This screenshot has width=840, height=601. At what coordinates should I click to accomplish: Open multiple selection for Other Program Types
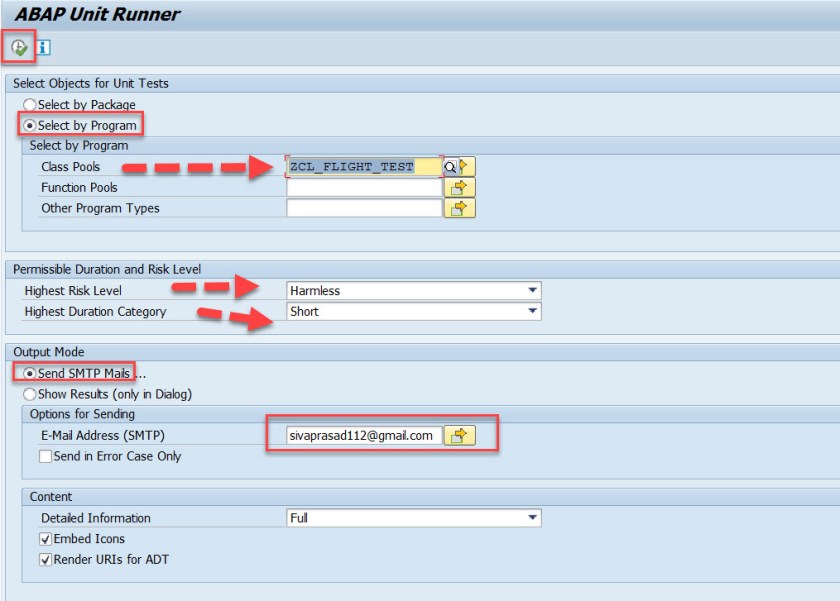pyautogui.click(x=459, y=208)
